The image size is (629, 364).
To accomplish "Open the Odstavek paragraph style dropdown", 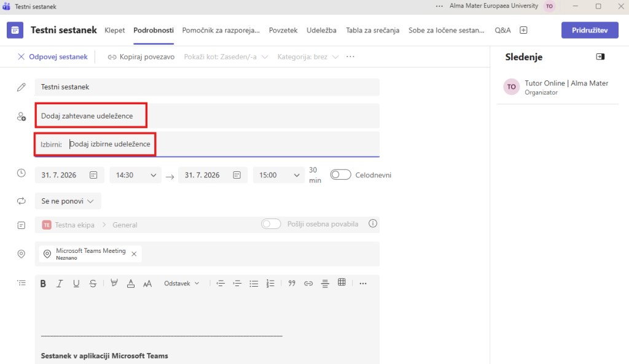I will (x=182, y=284).
